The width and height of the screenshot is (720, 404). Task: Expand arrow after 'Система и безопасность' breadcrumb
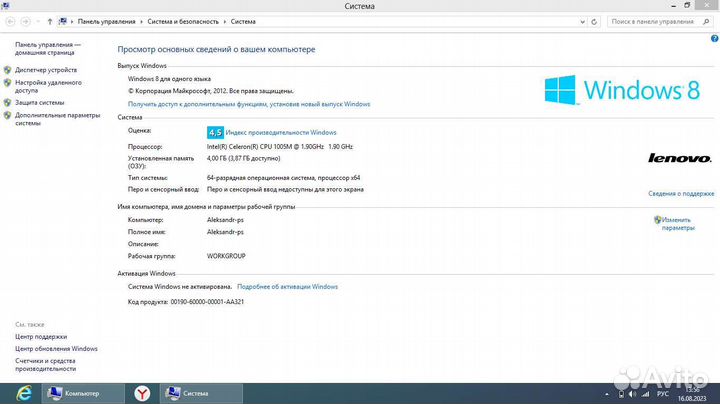(225, 22)
